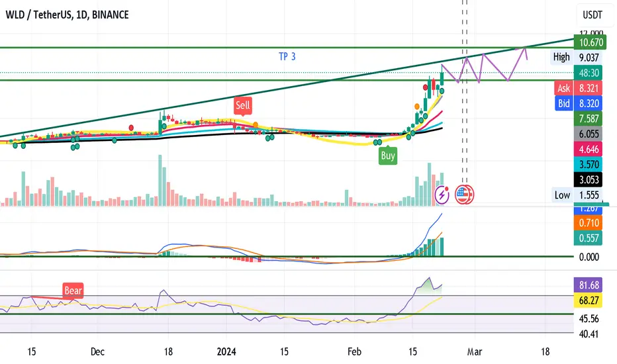Click the 0.557 MACD histogram value
This screenshot has height=364, width=617.
point(589,238)
